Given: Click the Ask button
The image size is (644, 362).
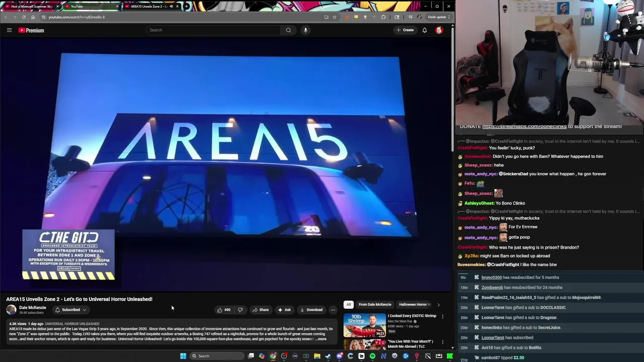Looking at the screenshot, I should [x=284, y=310].
